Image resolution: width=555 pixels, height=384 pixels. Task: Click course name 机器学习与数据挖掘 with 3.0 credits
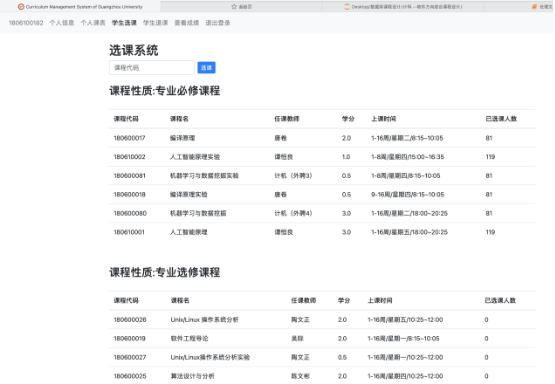tap(198, 213)
